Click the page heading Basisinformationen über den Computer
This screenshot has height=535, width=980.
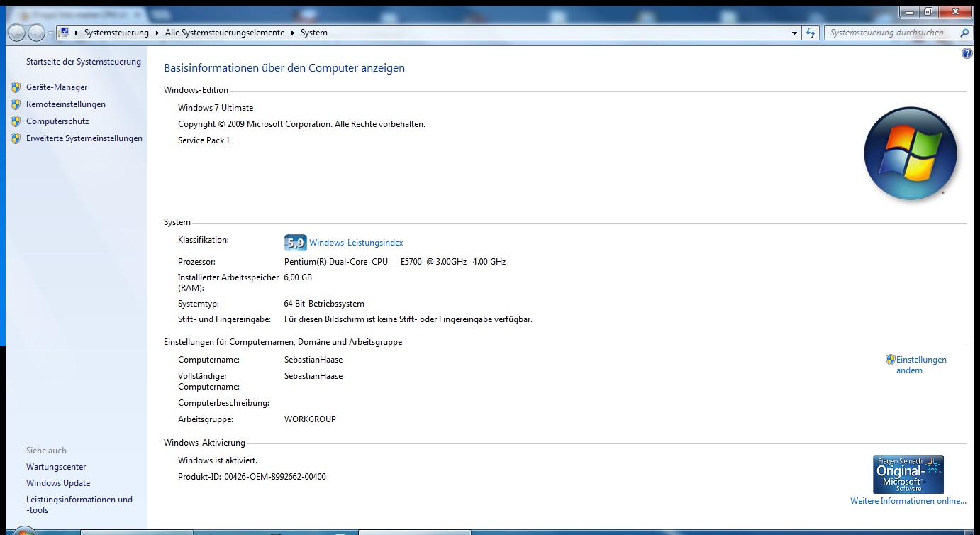284,68
